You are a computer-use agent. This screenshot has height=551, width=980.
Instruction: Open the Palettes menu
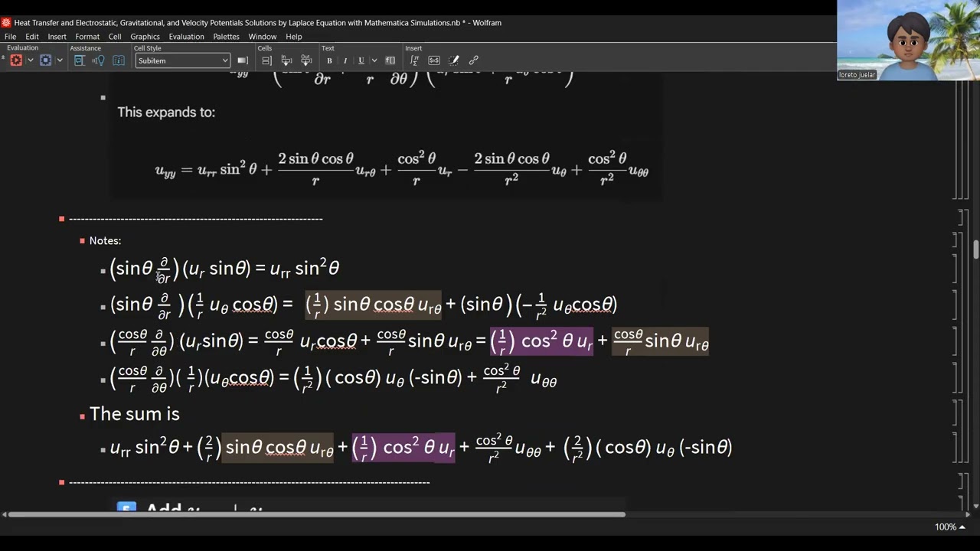(x=226, y=37)
